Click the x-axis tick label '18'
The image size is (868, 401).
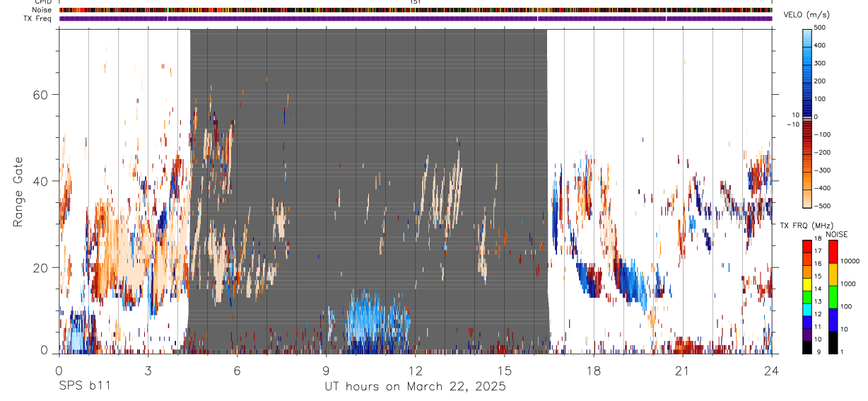tap(593, 370)
